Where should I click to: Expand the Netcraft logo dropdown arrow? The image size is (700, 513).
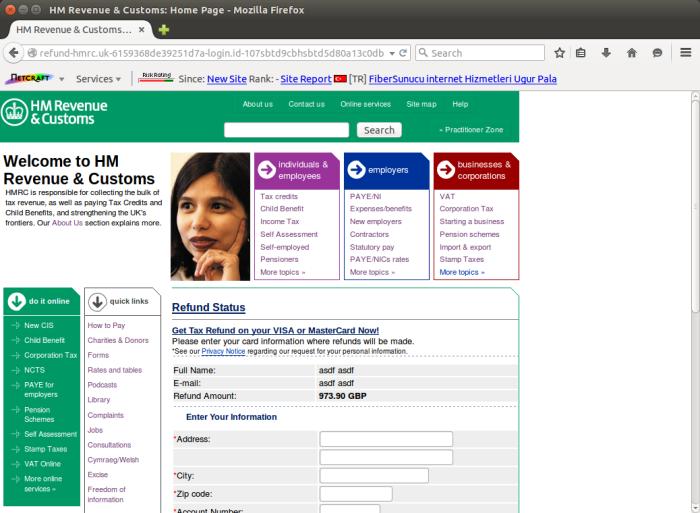pos(62,79)
